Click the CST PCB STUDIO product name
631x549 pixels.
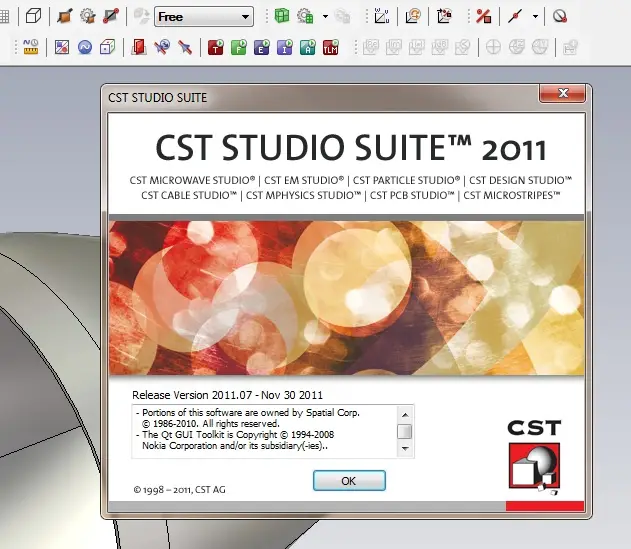(x=412, y=195)
